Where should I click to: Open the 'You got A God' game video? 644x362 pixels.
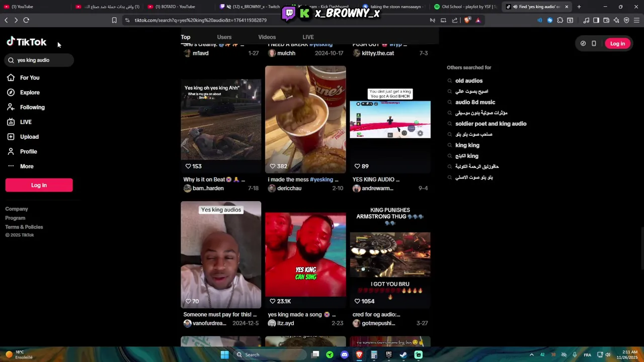(390, 119)
